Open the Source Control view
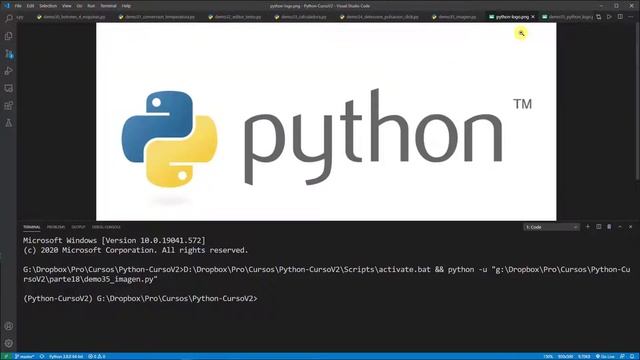Image resolution: width=640 pixels, height=360 pixels. point(9,53)
